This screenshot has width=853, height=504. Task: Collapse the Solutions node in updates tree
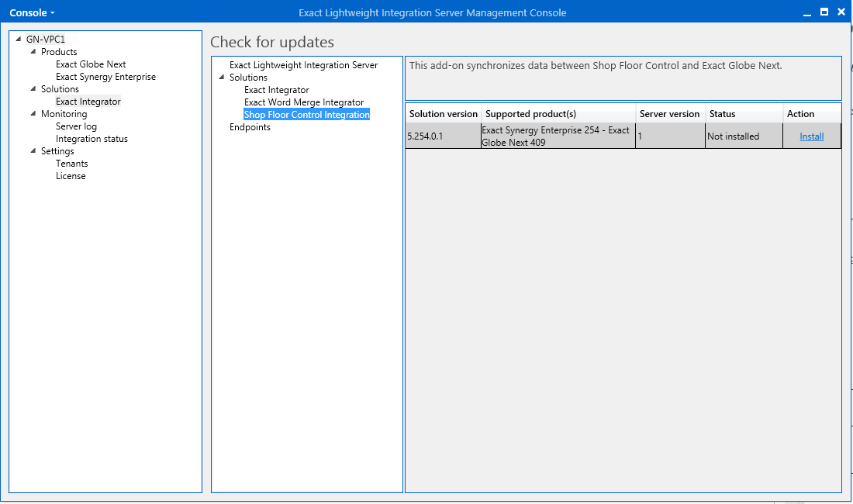[222, 78]
